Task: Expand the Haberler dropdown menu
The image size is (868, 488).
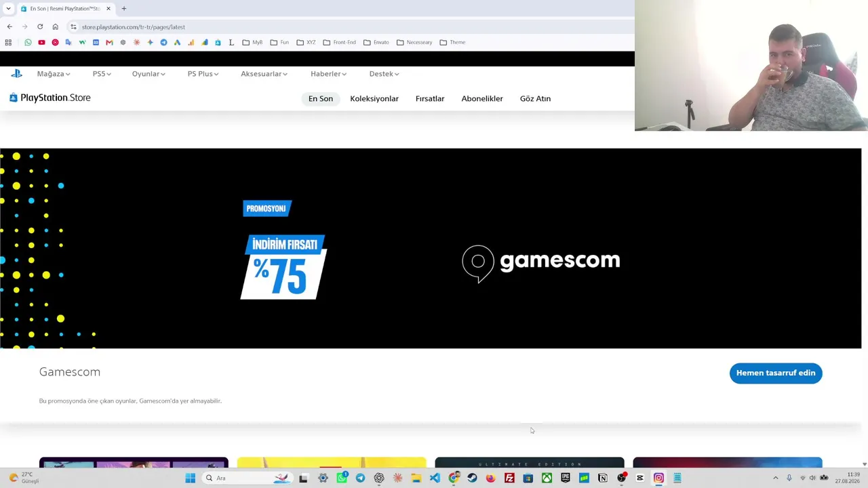Action: tap(328, 74)
